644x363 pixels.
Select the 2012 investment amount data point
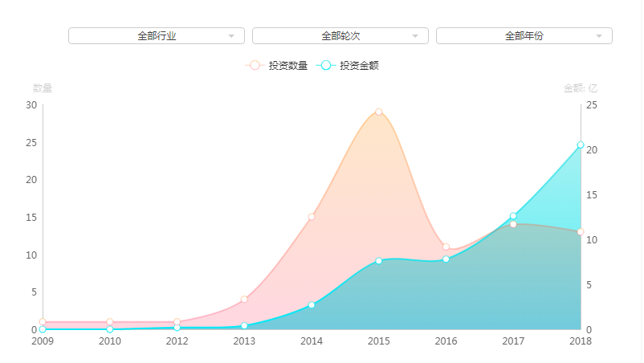177,328
